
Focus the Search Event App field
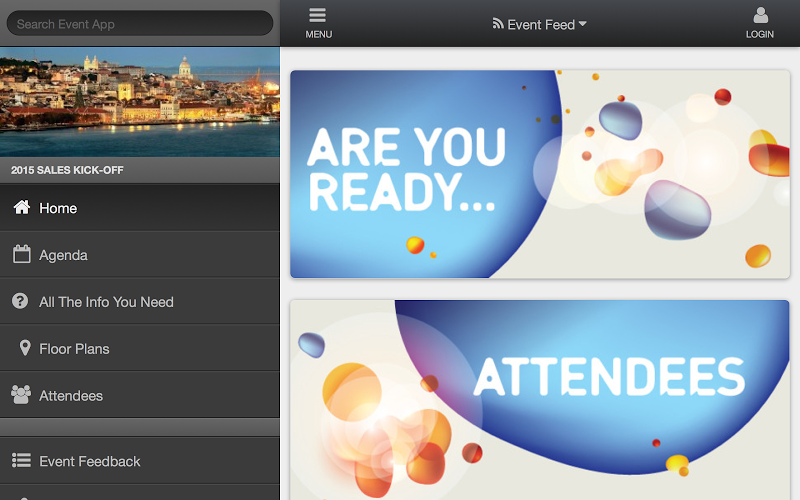(x=140, y=23)
